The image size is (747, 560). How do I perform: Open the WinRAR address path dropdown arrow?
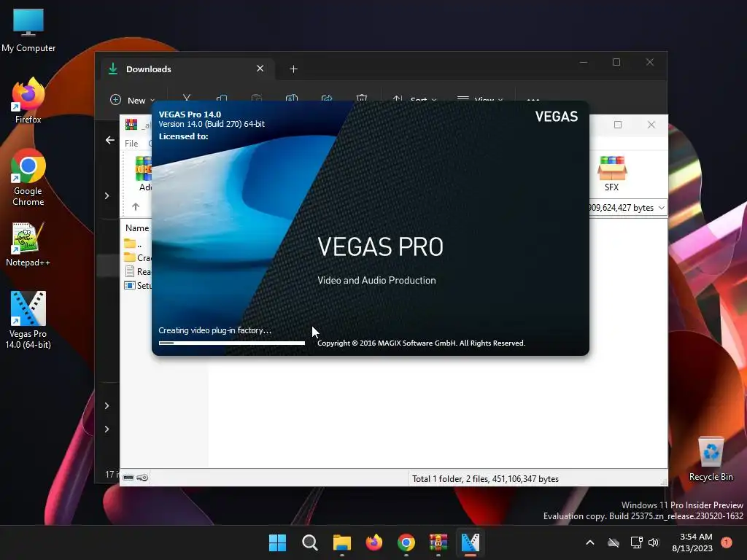661,208
